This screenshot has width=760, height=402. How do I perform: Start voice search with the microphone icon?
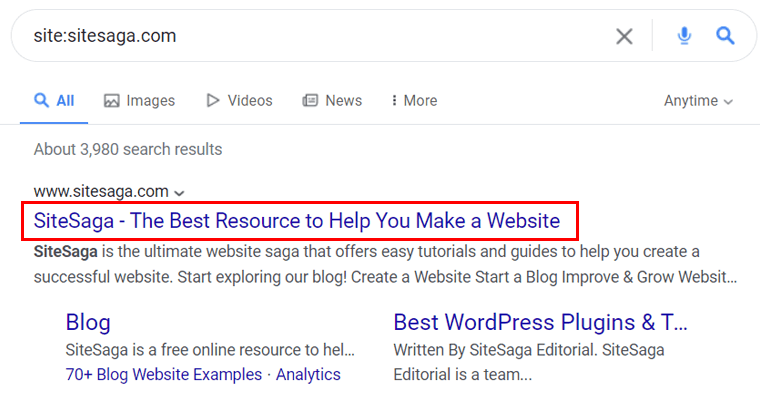[684, 36]
